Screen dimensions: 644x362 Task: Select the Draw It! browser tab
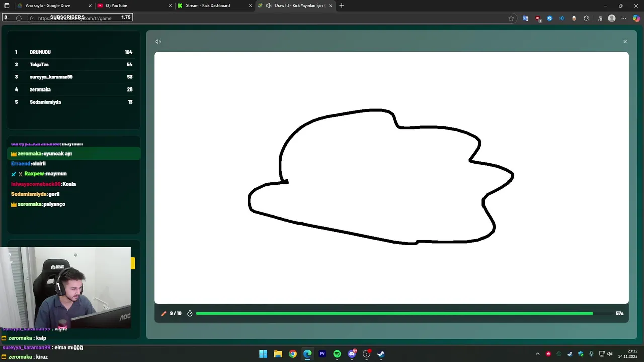[294, 6]
